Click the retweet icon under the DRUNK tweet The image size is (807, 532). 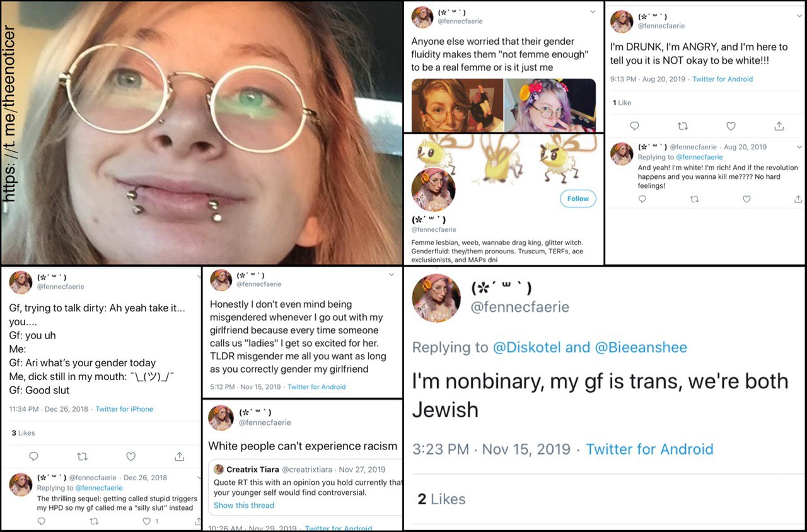[683, 126]
